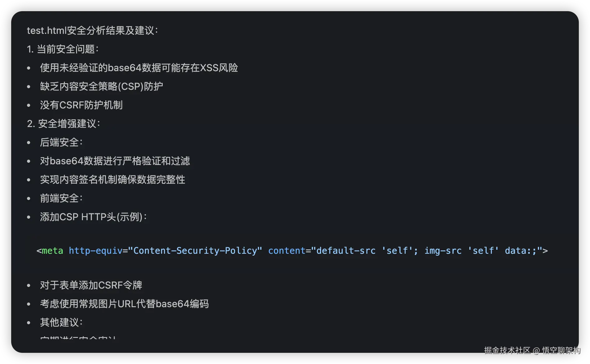Click the "考虑使用常规图片URL代替base64编码" line
This screenshot has width=590, height=364.
tap(124, 304)
